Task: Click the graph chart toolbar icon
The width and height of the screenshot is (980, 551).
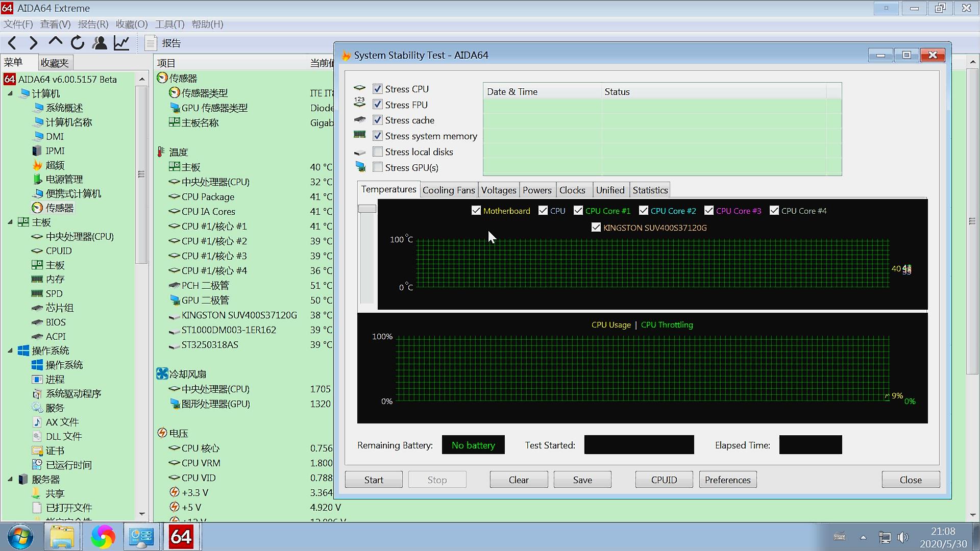Action: tap(121, 43)
